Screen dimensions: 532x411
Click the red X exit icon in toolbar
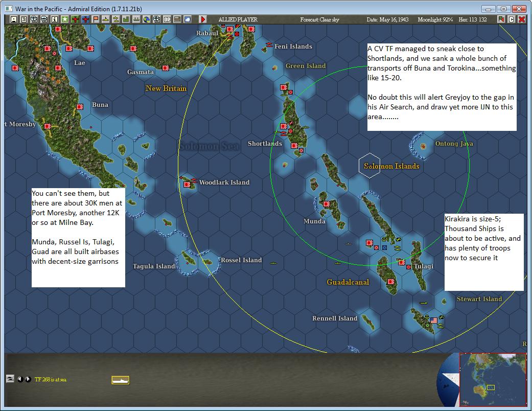pos(522,19)
